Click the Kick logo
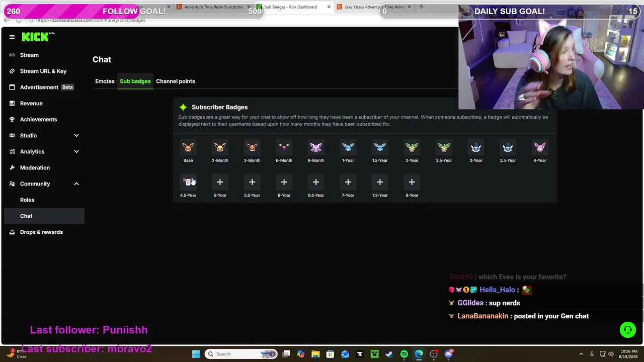644x362 pixels. (x=38, y=37)
